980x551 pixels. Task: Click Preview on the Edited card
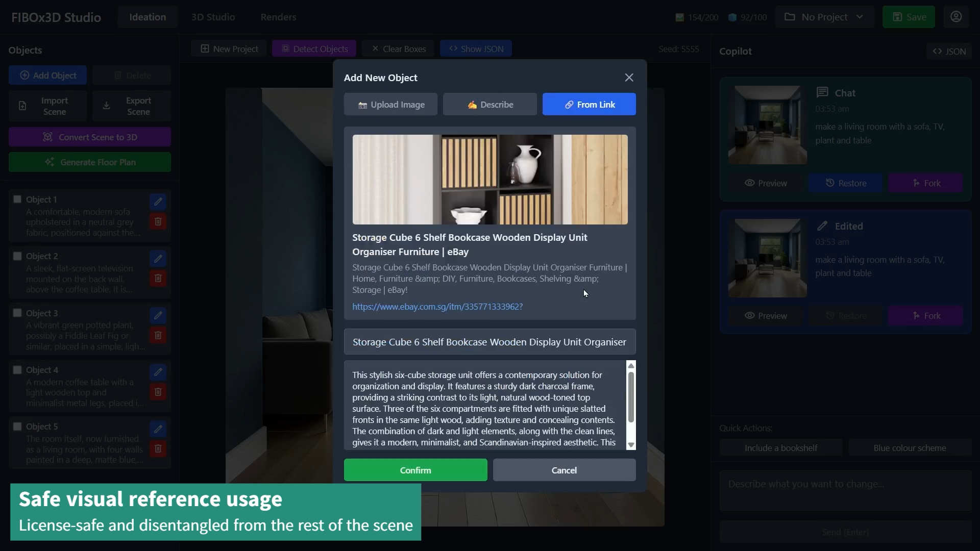pos(765,316)
